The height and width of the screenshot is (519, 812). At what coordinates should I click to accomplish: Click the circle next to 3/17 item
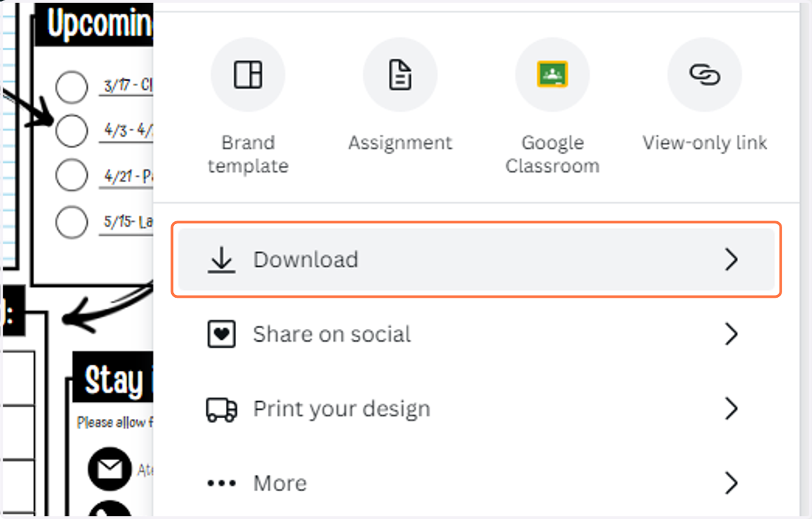[71, 87]
